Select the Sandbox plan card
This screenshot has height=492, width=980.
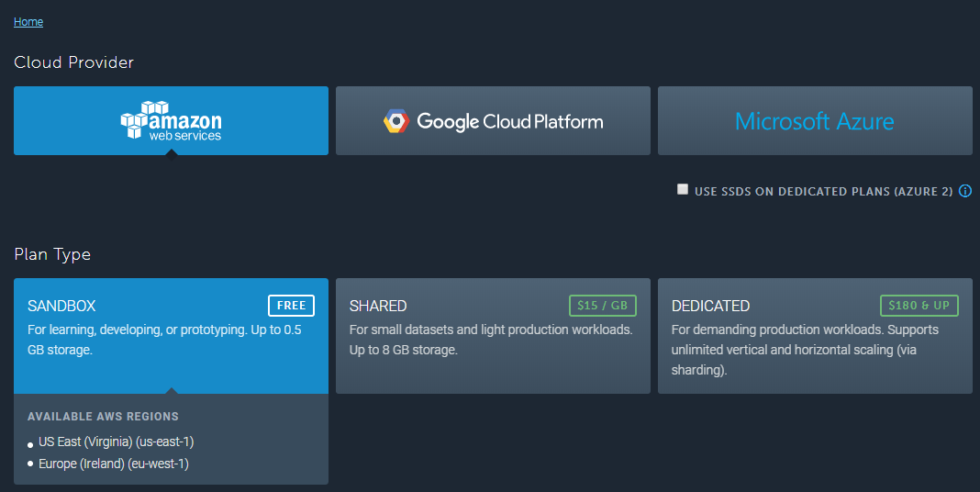[171, 336]
